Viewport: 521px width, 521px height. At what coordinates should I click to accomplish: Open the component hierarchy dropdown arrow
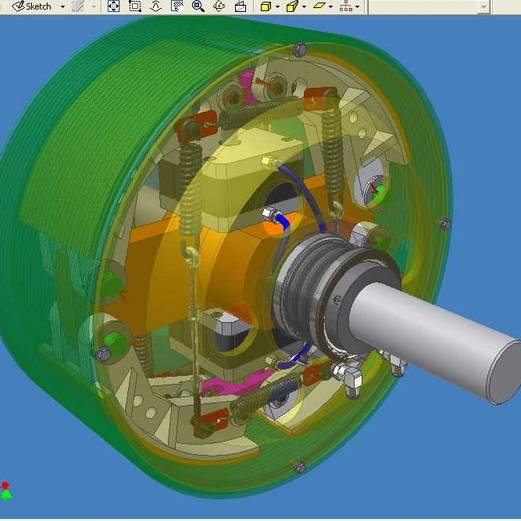(x=358, y=6)
